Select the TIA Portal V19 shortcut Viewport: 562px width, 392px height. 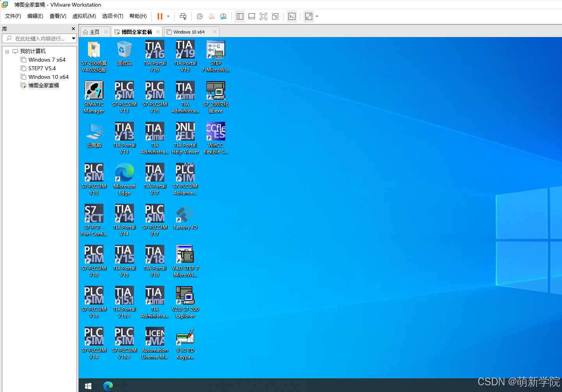tap(185, 57)
